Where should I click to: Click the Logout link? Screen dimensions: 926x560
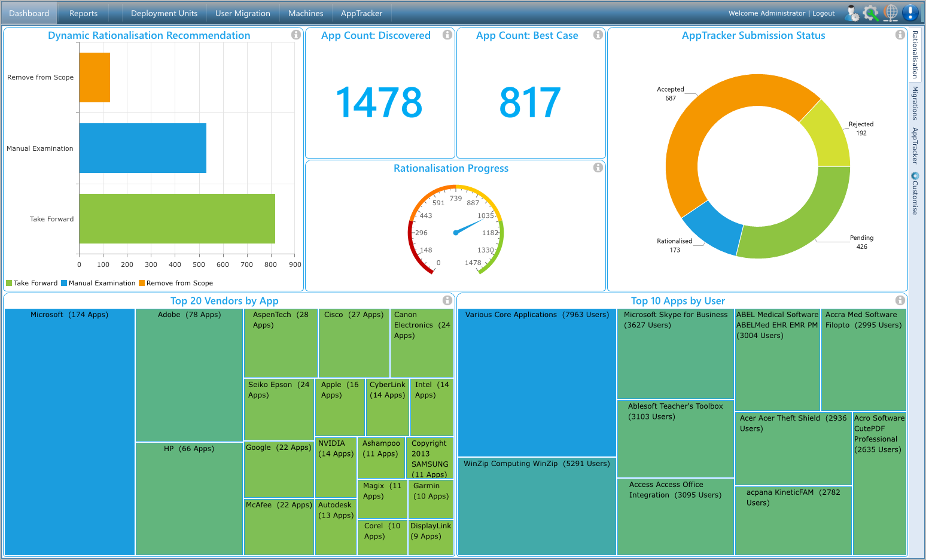point(824,13)
